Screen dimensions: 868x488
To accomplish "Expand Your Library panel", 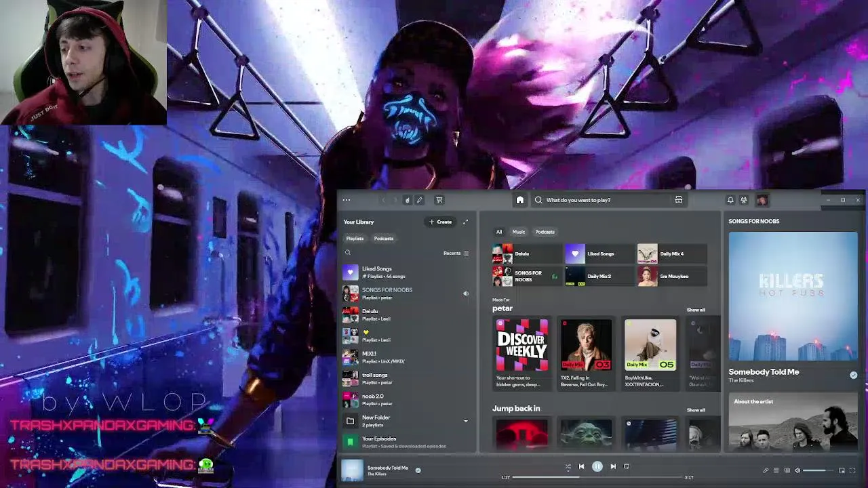I will [465, 222].
